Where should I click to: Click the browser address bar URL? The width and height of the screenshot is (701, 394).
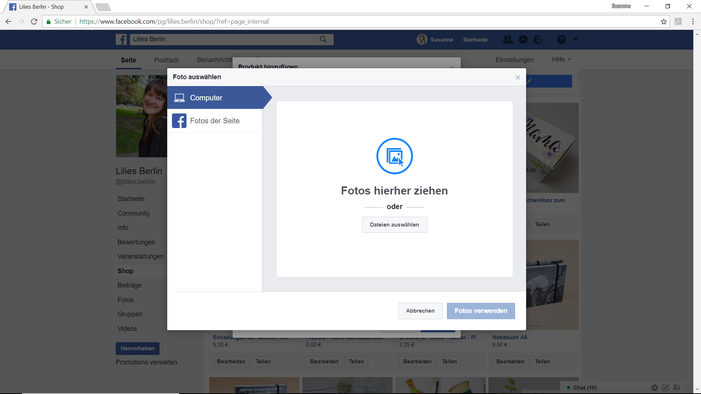174,21
